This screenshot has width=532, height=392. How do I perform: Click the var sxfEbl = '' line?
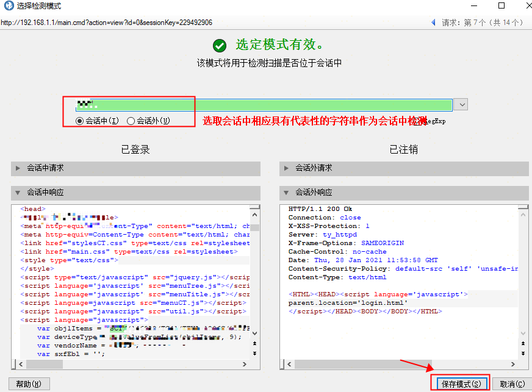tap(71, 354)
